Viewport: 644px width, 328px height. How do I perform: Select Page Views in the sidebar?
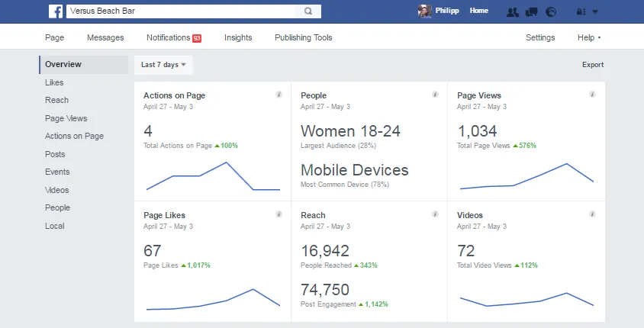(x=66, y=118)
